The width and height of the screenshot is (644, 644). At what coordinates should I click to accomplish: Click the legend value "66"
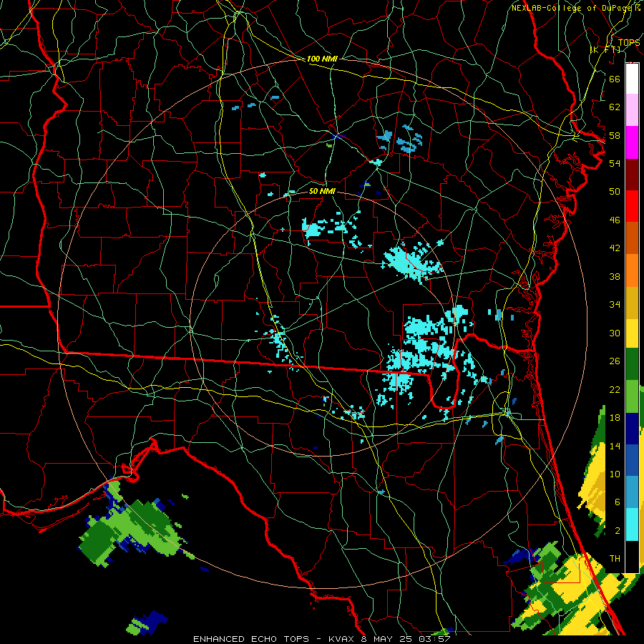tap(615, 79)
